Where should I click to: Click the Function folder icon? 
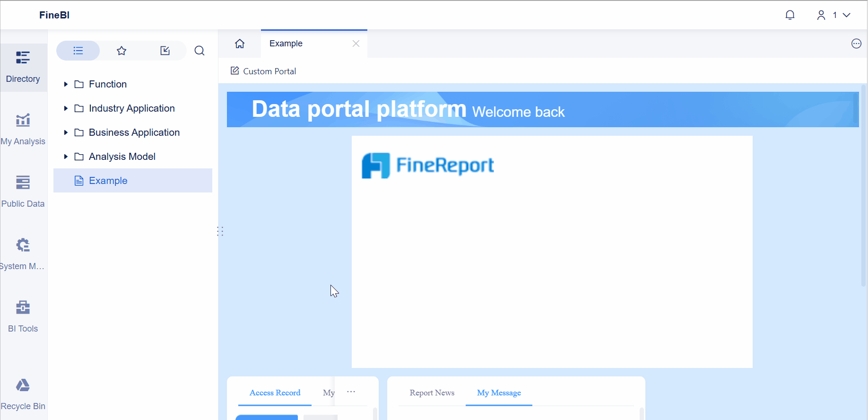click(79, 84)
